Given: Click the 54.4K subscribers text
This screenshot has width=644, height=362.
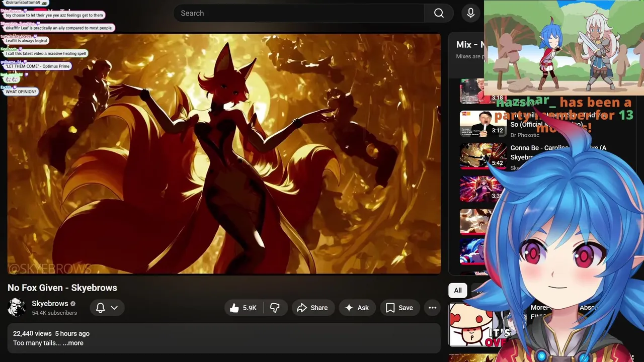Looking at the screenshot, I should (54, 313).
